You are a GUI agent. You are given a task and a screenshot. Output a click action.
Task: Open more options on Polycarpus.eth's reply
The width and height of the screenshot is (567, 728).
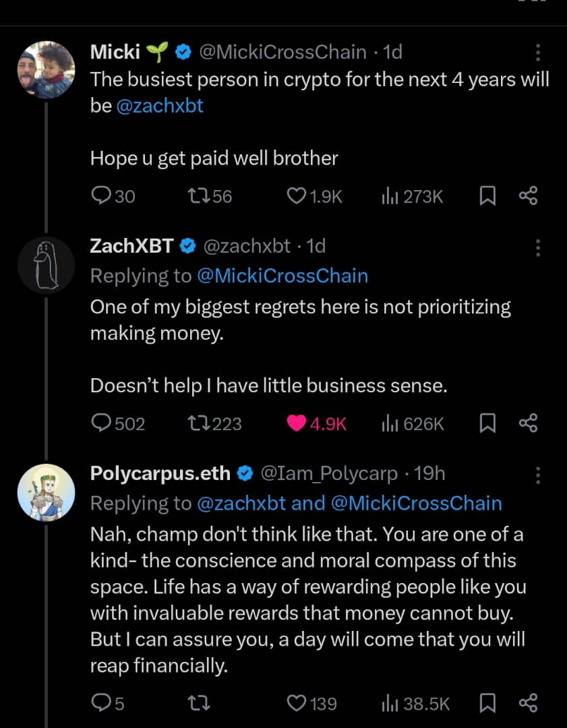[x=537, y=475]
